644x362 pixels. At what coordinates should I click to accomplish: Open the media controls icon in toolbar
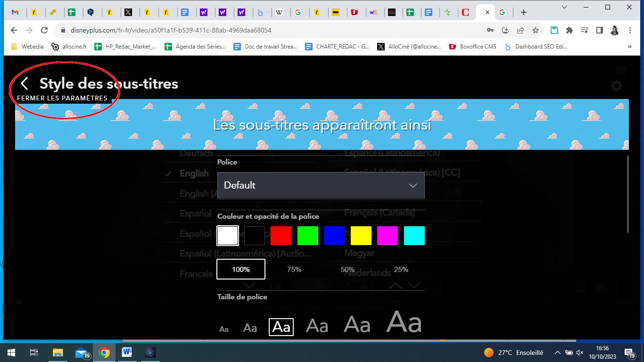point(585,30)
